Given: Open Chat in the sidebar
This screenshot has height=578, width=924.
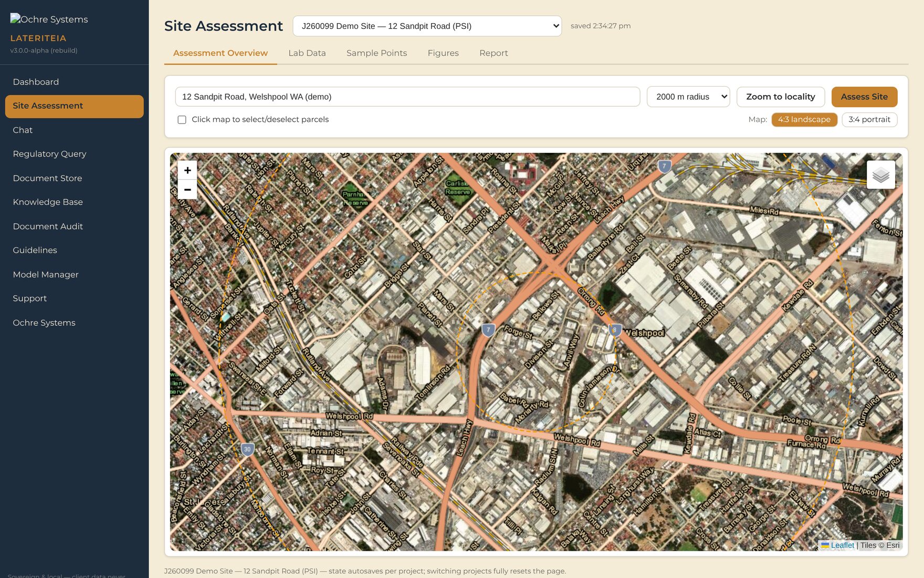Looking at the screenshot, I should tap(74, 130).
